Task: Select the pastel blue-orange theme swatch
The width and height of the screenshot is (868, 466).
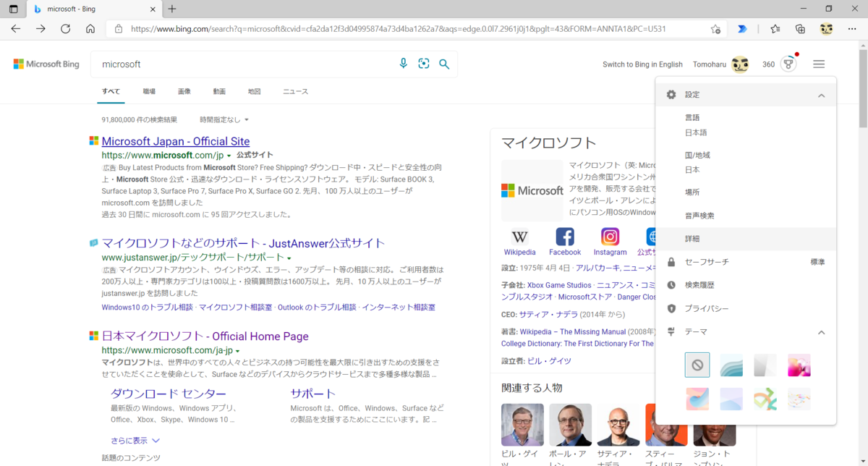Action: (697, 399)
